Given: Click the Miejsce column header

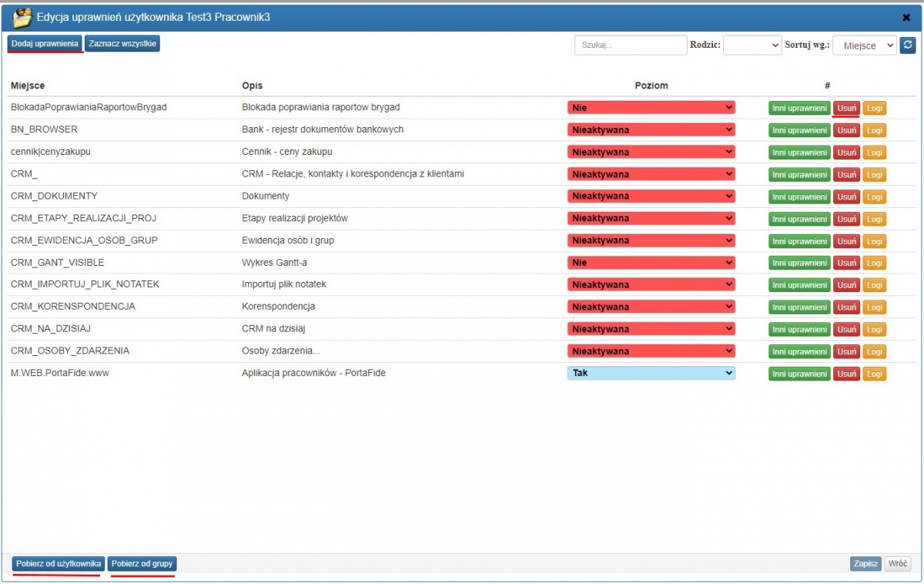Looking at the screenshot, I should click(28, 86).
